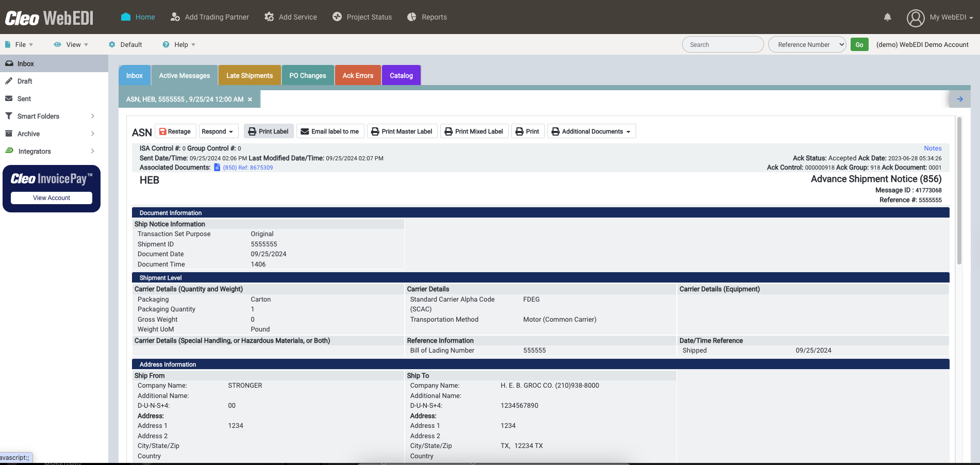980x465 pixels.
Task: Click the Document Information section header
Action: click(x=540, y=213)
